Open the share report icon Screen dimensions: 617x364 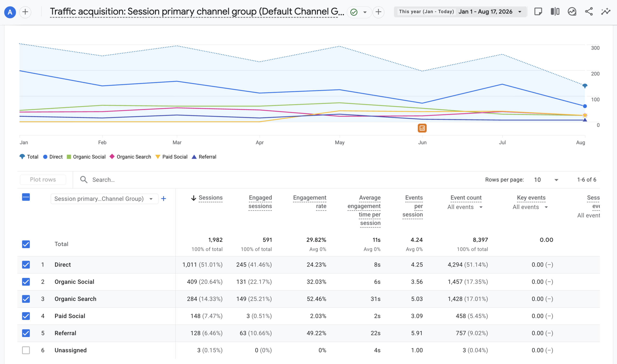click(x=589, y=12)
